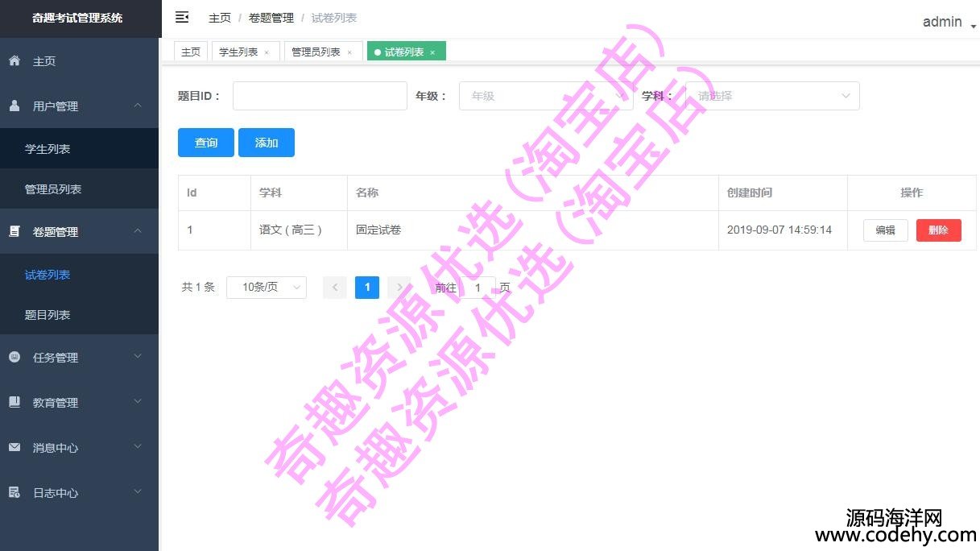980x551 pixels.
Task: Focus the 题目ID input field
Action: coord(320,96)
